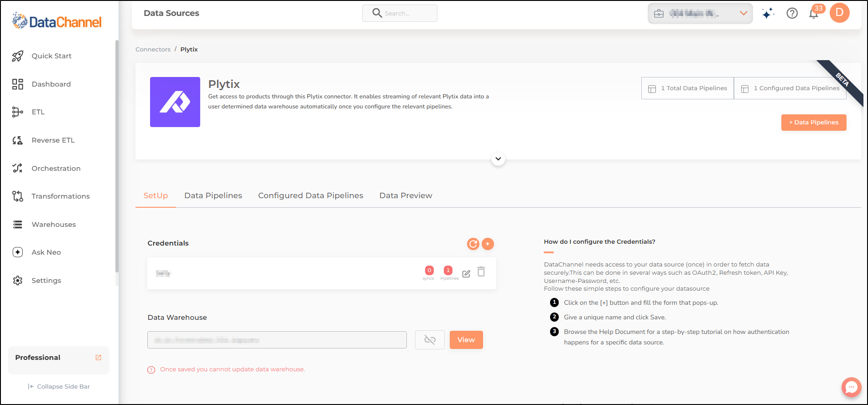
Task: Click 1 Total Data Pipelines box
Action: [687, 88]
